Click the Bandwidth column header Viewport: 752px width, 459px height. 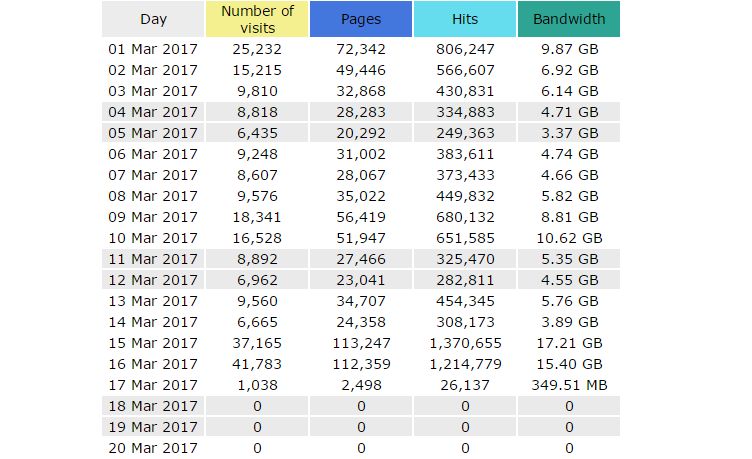click(569, 19)
